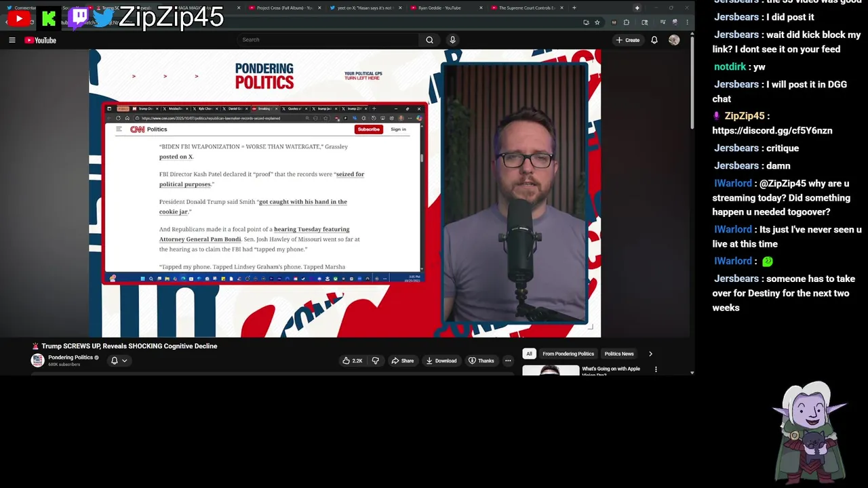The width and height of the screenshot is (868, 488).
Task: Switch to The Supreme Court Controls tab
Action: click(x=527, y=8)
